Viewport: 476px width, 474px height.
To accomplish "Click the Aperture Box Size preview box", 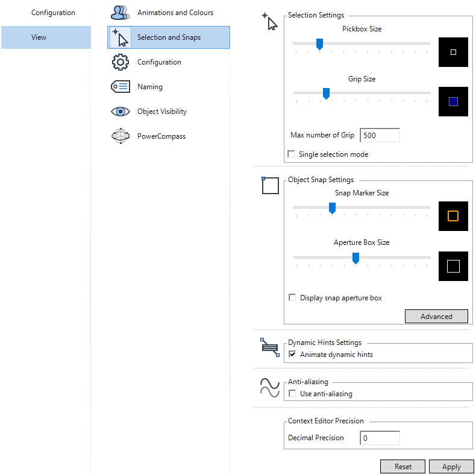I will coord(453,266).
